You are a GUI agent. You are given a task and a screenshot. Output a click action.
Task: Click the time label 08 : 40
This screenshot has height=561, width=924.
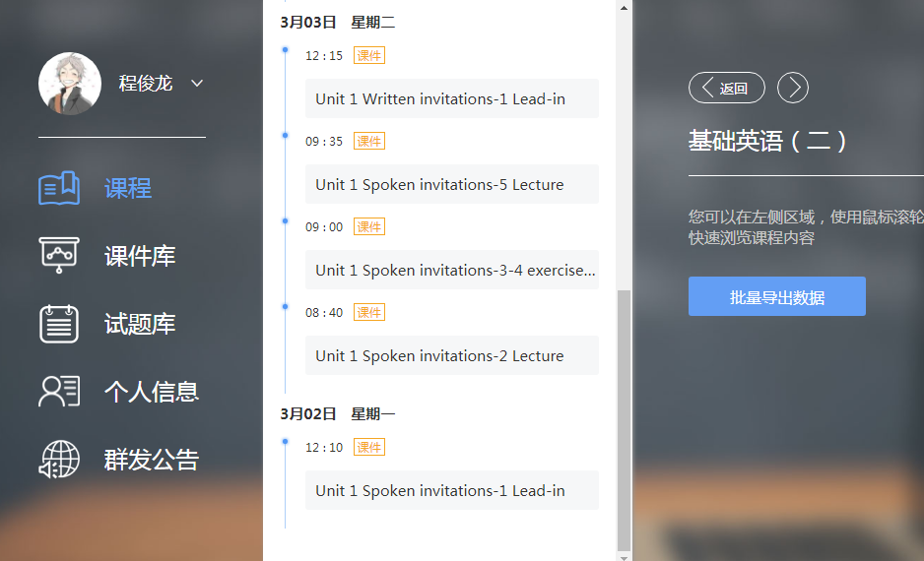pos(323,313)
